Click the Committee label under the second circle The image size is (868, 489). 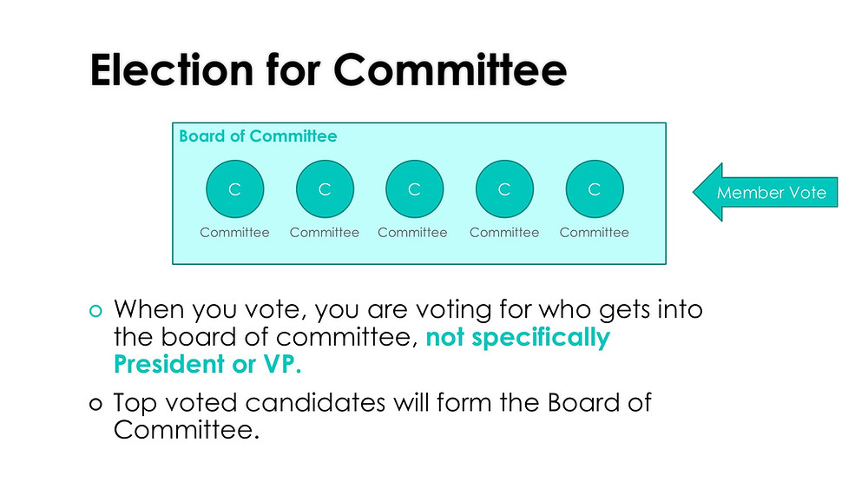pyautogui.click(x=325, y=233)
